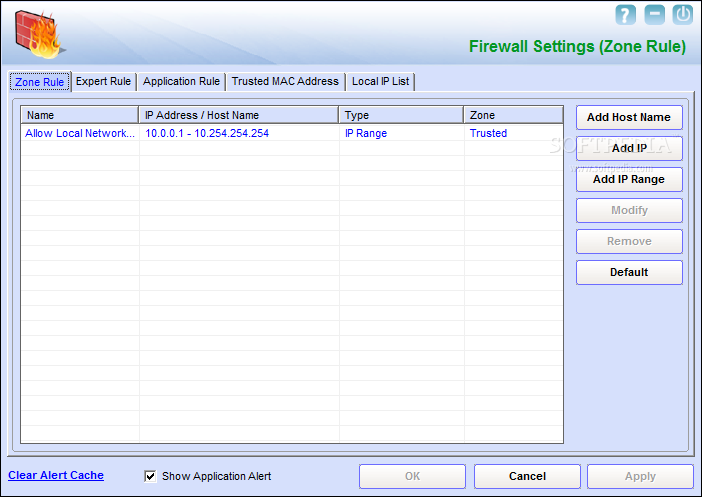Minimize window using the dash icon

tap(654, 15)
